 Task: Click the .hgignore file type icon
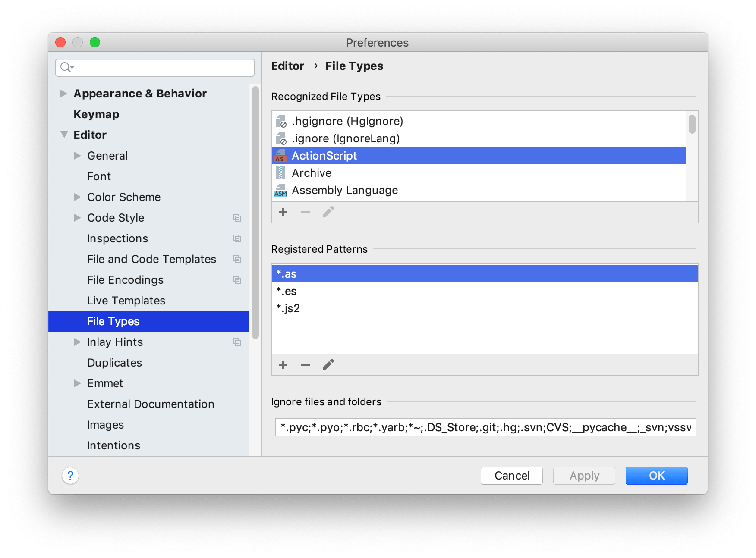point(281,121)
